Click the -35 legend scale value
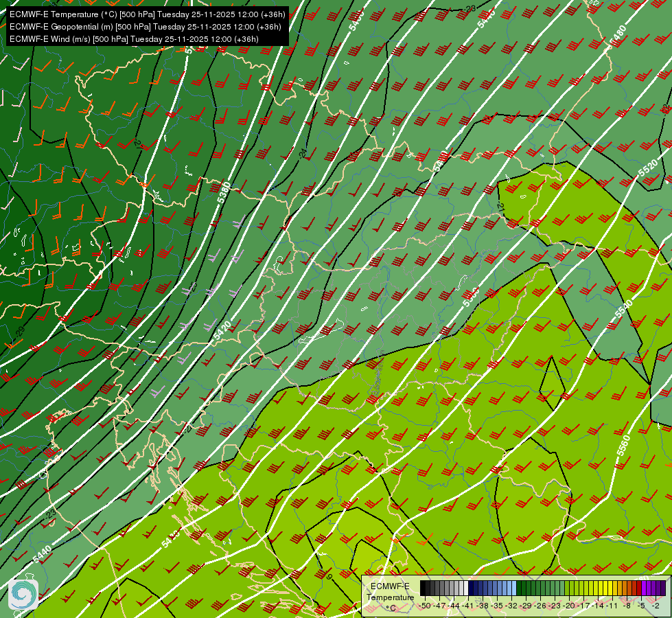Viewport: 672px width, 618px height. [x=497, y=606]
